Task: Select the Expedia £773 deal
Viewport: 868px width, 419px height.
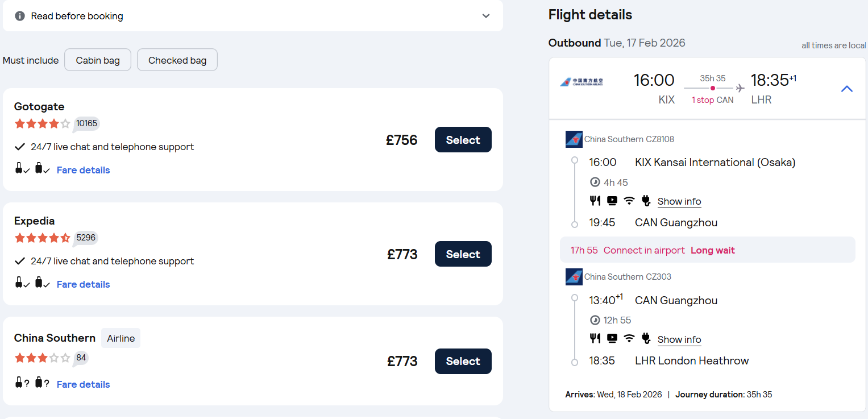Action: click(x=463, y=254)
